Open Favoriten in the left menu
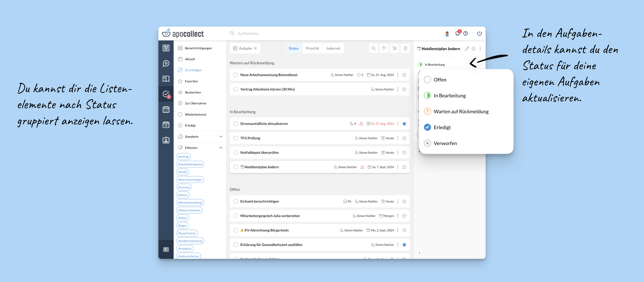This screenshot has height=282, width=644. [x=191, y=81]
